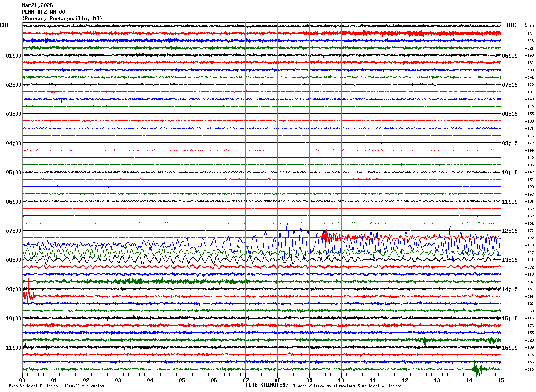This screenshot has height=392, width=536.
Task: Click the red event burst at 09:00 row start
Action: tap(28, 295)
